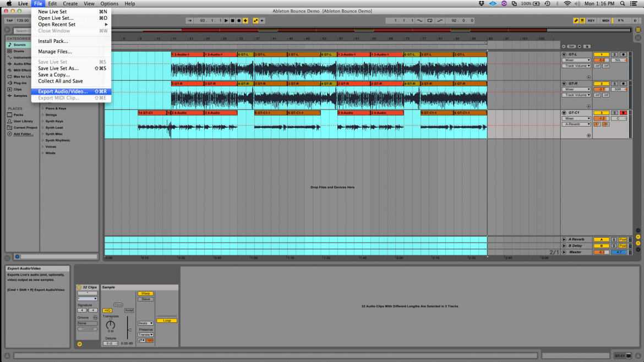Toggle GT-R track activator 2

point(601,84)
